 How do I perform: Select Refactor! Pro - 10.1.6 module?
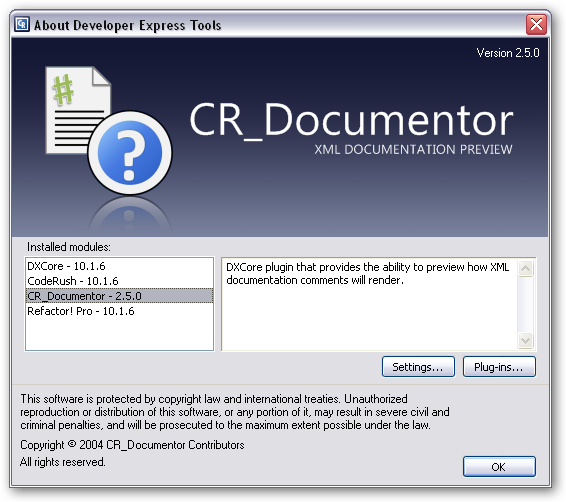[119, 311]
